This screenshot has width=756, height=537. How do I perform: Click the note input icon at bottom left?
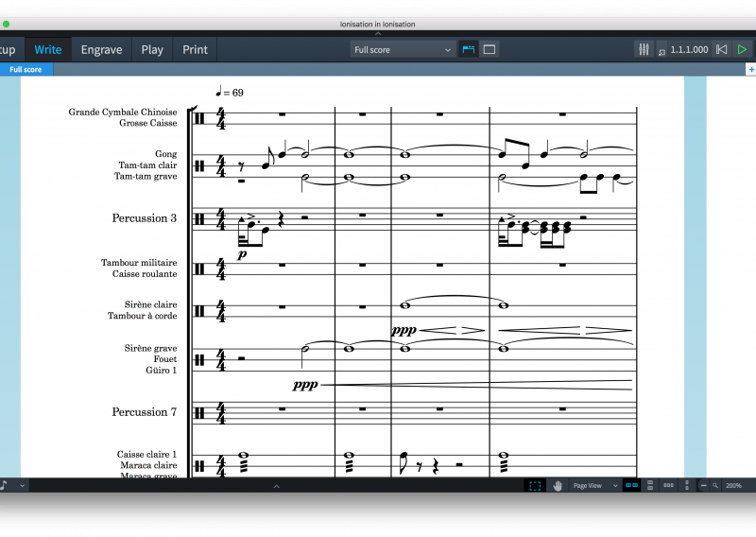[4, 485]
